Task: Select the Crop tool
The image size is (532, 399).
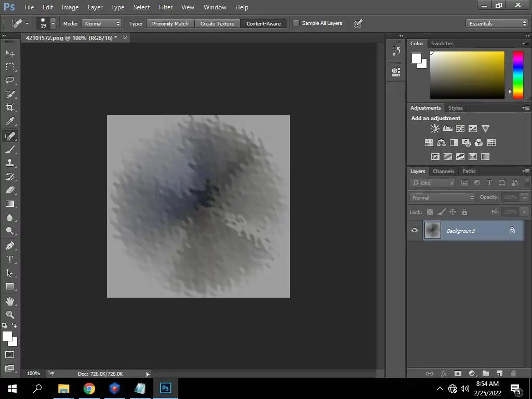Action: pyautogui.click(x=10, y=108)
